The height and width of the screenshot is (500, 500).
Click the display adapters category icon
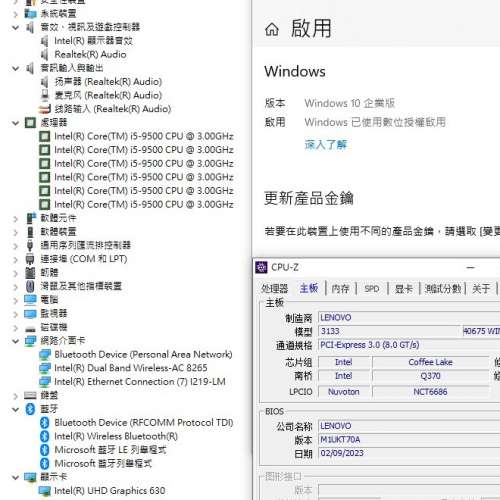[x=30, y=477]
